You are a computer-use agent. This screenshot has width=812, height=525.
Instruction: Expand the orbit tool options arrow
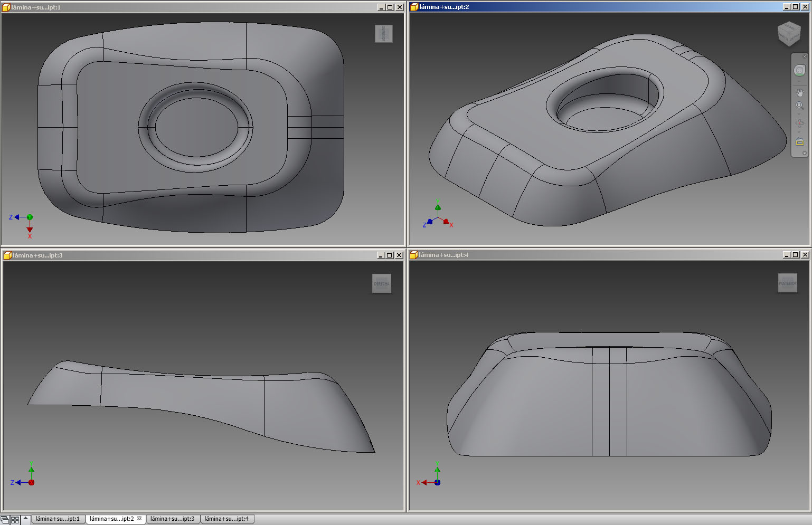tap(799, 132)
